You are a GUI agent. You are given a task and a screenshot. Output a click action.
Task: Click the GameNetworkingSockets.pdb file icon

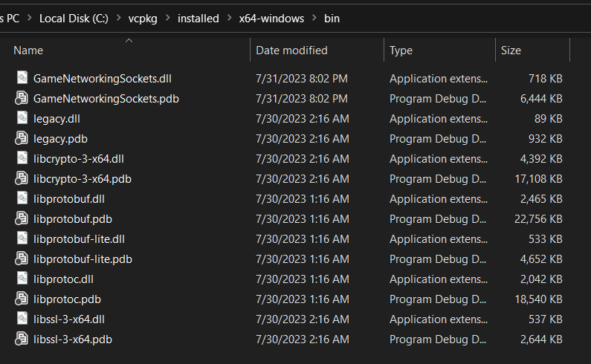[x=22, y=98]
